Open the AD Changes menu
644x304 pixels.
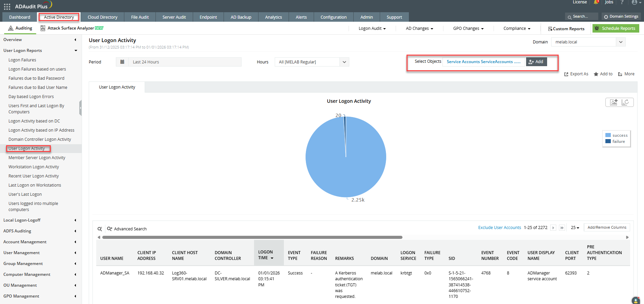pos(419,28)
